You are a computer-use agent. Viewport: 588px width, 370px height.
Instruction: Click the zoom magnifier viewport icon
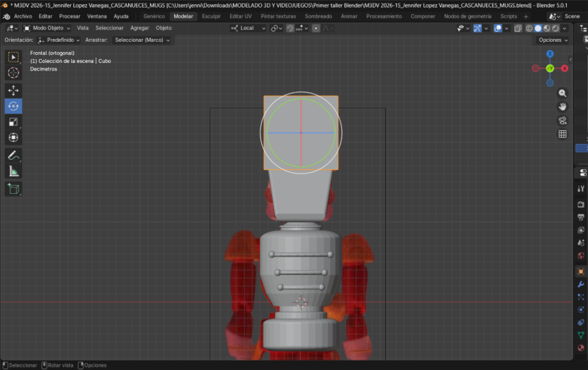click(563, 93)
